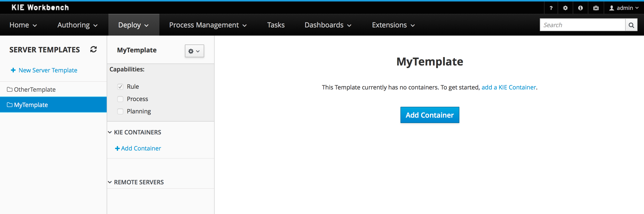Open the Tasks menu item
This screenshot has width=644, height=214.
(276, 25)
